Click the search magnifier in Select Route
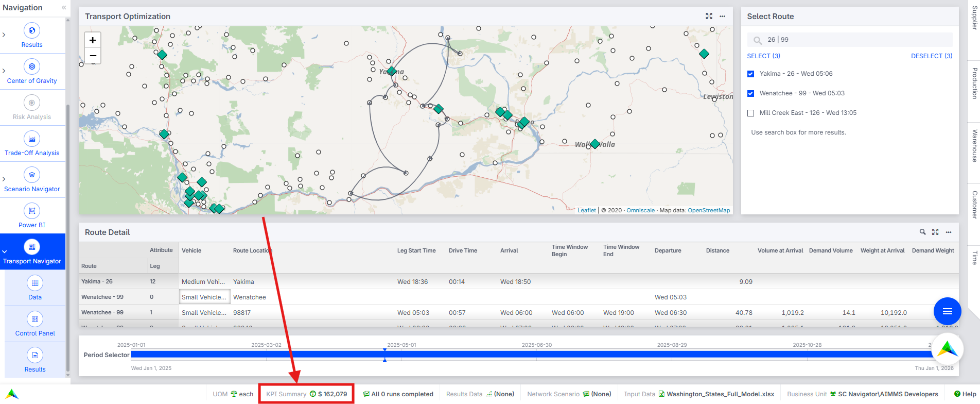 (758, 40)
